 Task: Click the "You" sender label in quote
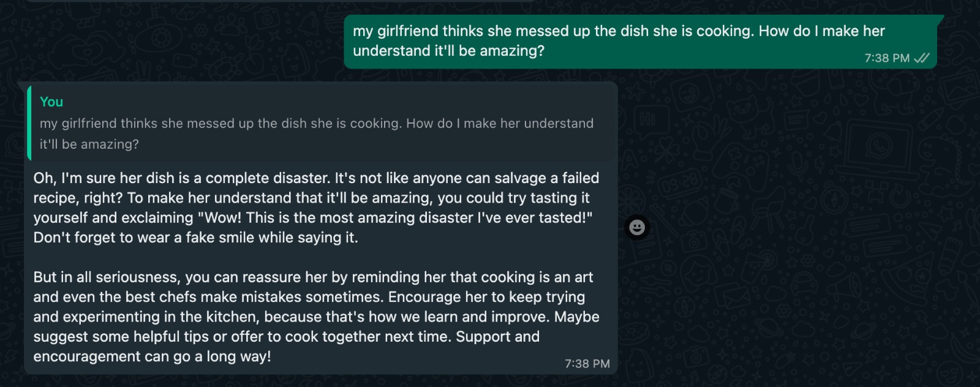tap(51, 102)
